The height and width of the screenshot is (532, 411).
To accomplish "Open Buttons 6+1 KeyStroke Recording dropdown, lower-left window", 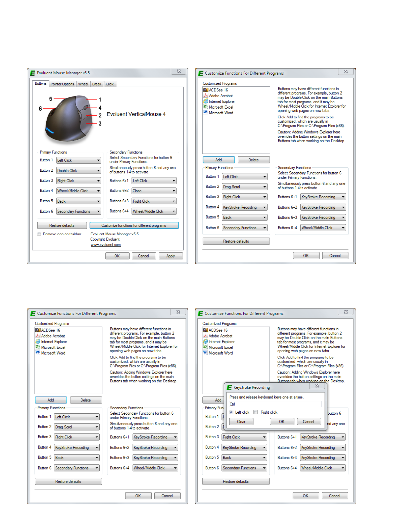I will 155,437.
